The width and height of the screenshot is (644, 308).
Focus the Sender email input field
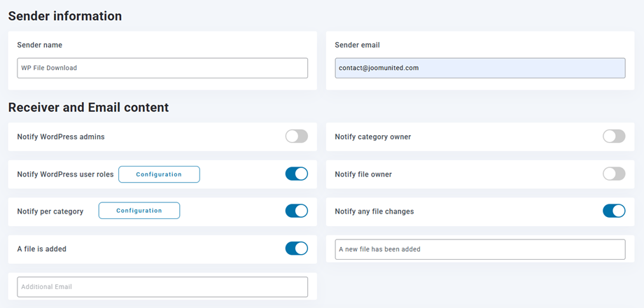click(x=479, y=68)
